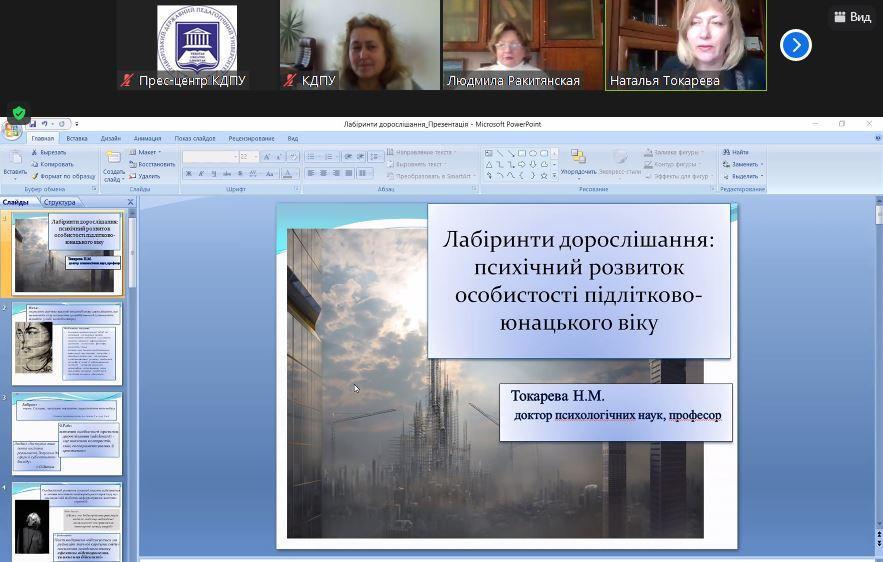Create a new slide (Создать слайд)
Image resolution: width=883 pixels, height=562 pixels.
point(114,164)
